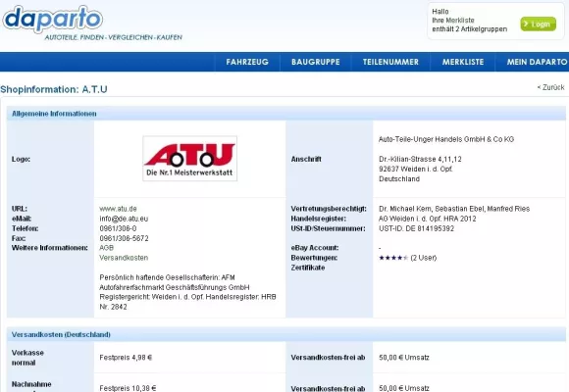Click the Weitere Informationen label

point(50,248)
